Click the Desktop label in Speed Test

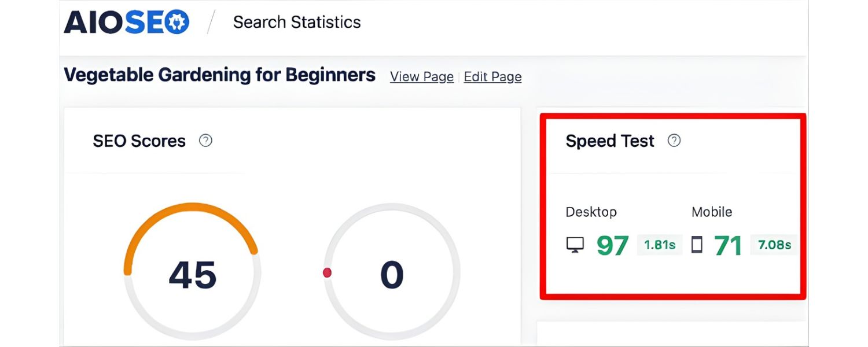tap(591, 212)
